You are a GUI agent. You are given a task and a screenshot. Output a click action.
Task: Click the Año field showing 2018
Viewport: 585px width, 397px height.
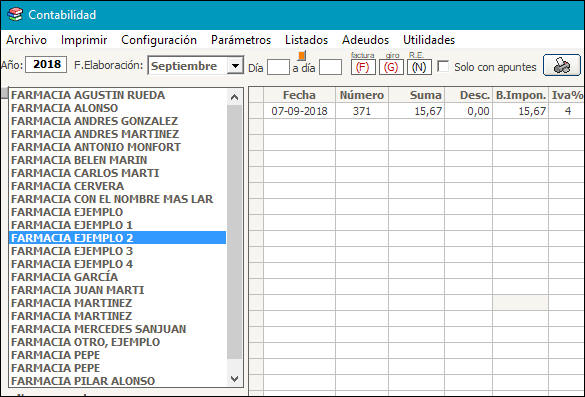point(46,65)
